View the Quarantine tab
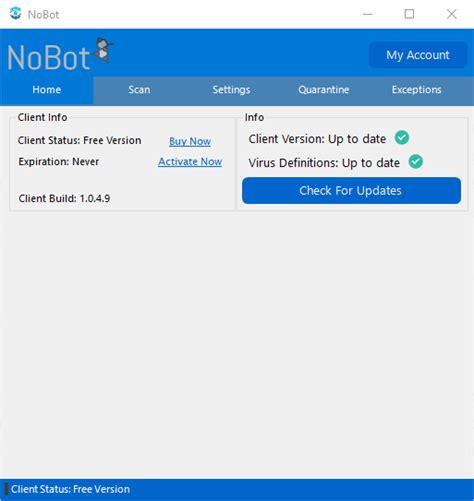The image size is (474, 501). (x=324, y=90)
